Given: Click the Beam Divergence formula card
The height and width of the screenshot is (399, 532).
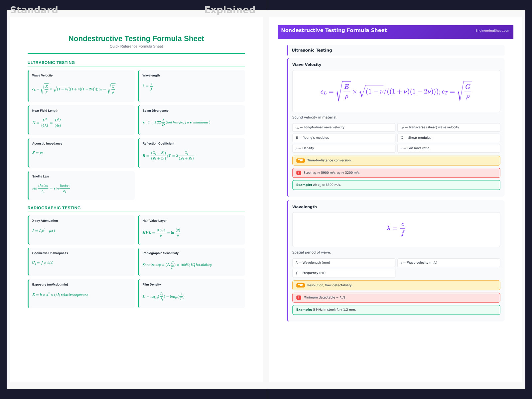Looking at the screenshot, I should coord(192,120).
